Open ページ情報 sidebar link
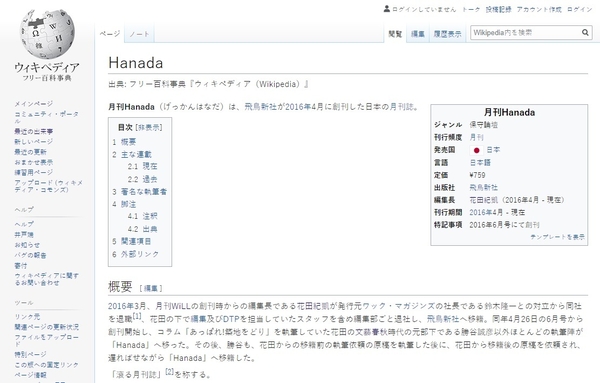This screenshot has width=600, height=383. point(31,375)
